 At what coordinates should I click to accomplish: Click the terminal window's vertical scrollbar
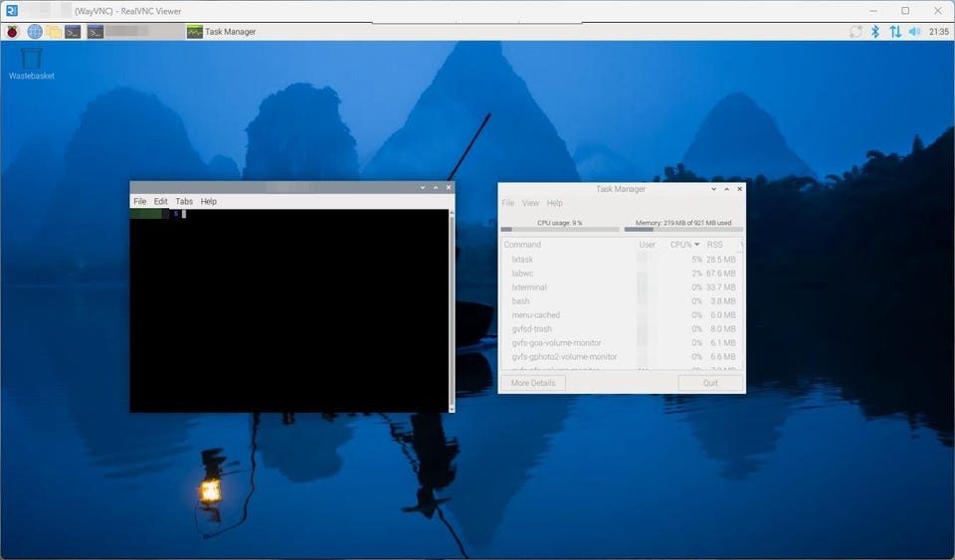pyautogui.click(x=452, y=310)
